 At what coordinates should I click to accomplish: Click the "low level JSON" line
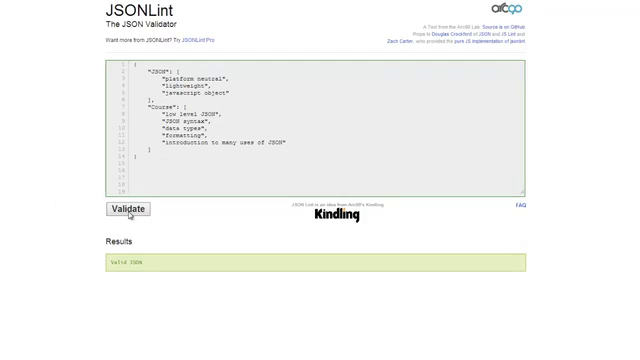(191, 114)
